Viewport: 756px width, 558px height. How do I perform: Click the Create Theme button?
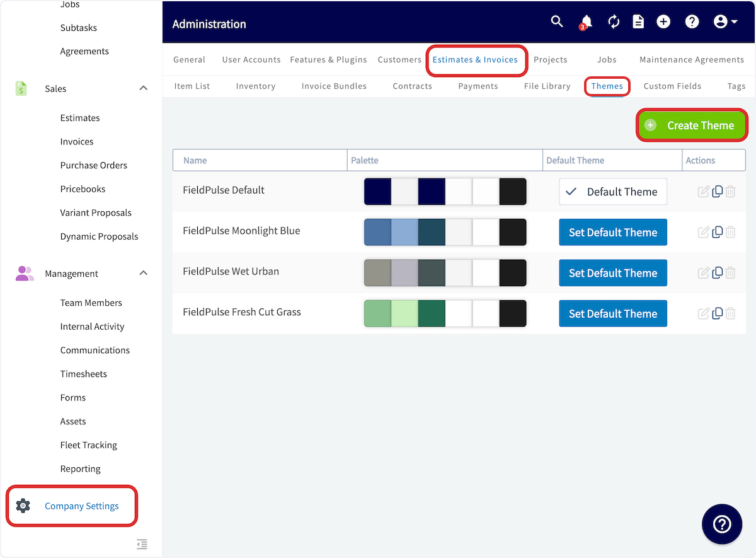692,125
